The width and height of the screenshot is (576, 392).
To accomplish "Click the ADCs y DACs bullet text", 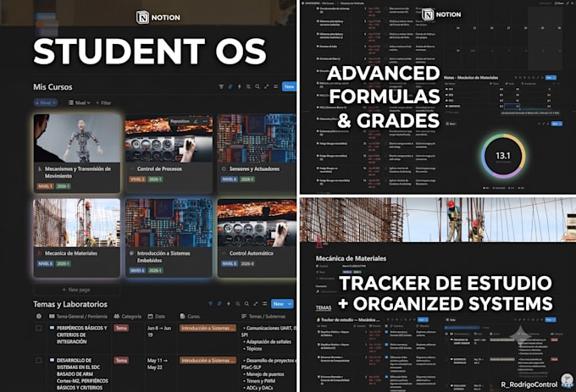I will click(x=260, y=388).
